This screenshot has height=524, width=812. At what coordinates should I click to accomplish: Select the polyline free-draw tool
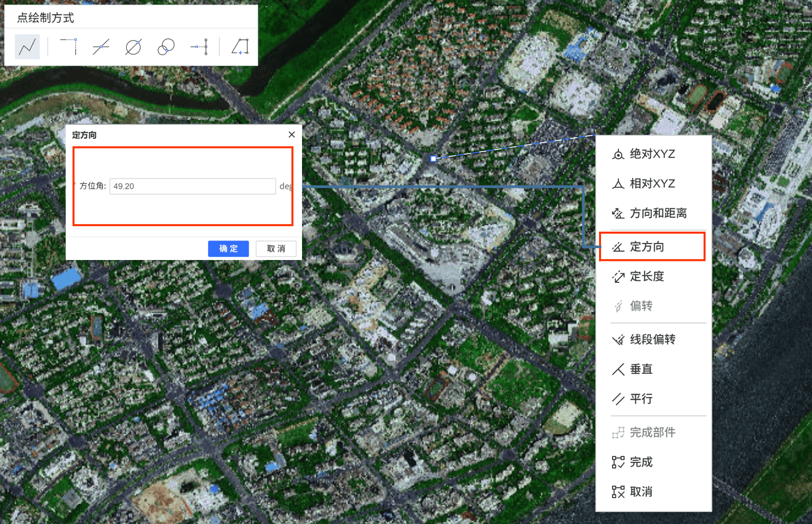pyautogui.click(x=27, y=47)
